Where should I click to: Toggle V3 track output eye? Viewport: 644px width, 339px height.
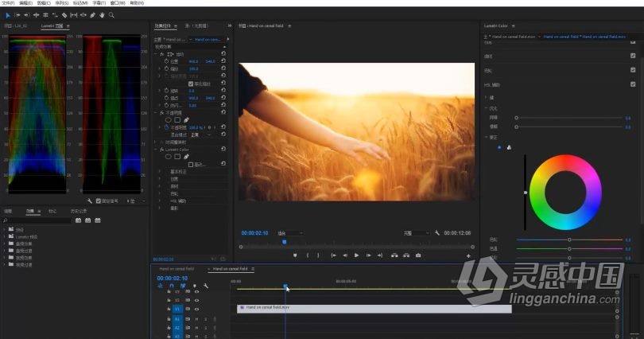coord(196,291)
